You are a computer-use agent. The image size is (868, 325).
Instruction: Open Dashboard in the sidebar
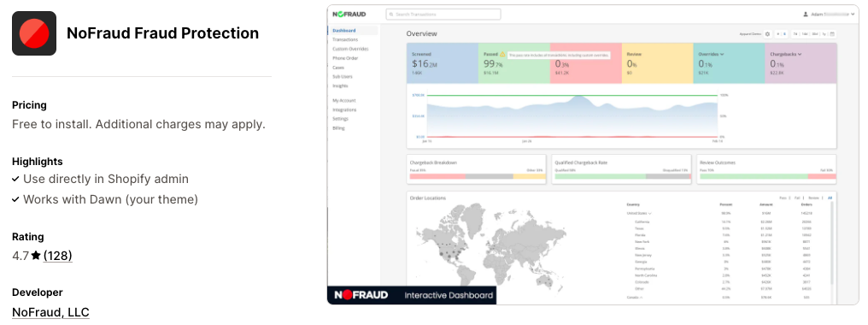tap(344, 31)
